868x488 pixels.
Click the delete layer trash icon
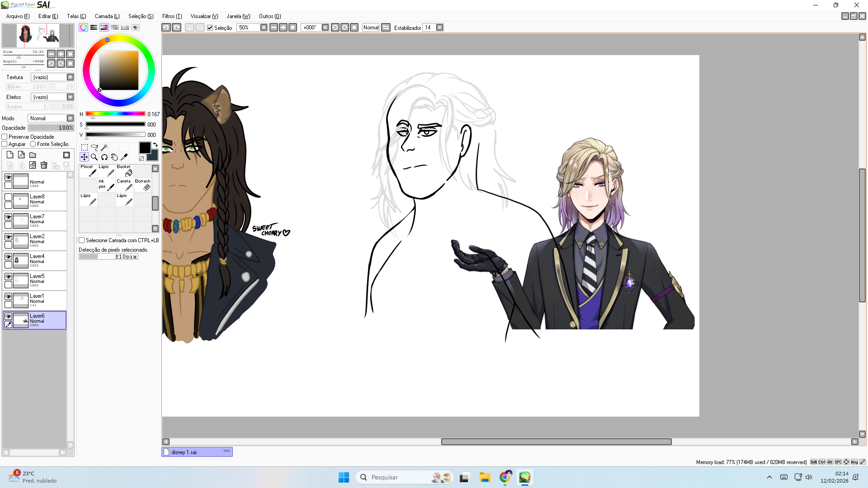(x=44, y=165)
